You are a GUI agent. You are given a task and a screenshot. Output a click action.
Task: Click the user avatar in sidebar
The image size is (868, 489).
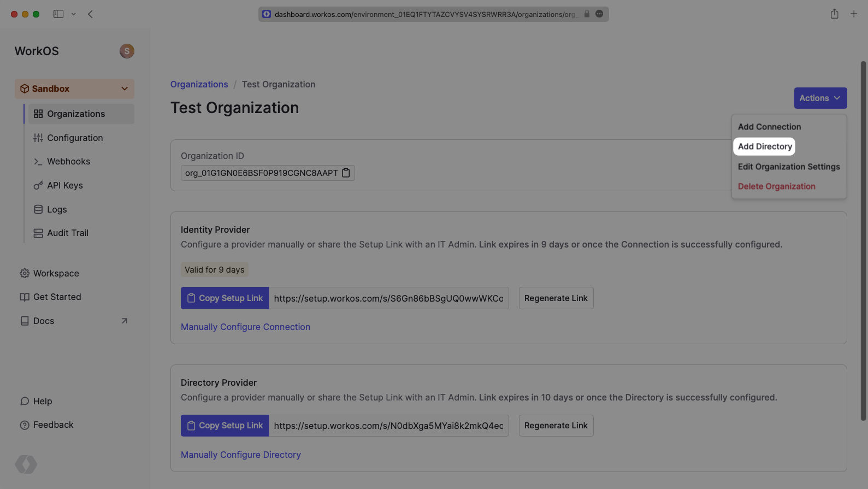click(x=127, y=51)
